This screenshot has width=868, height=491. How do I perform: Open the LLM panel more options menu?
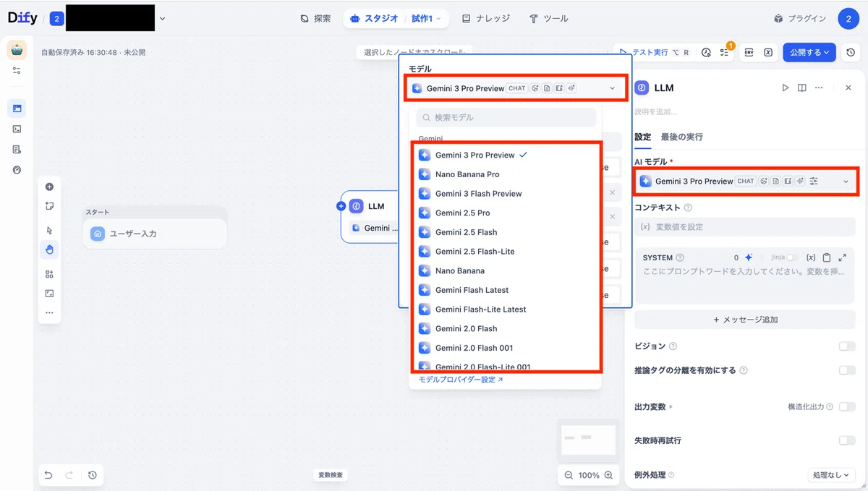click(x=819, y=87)
